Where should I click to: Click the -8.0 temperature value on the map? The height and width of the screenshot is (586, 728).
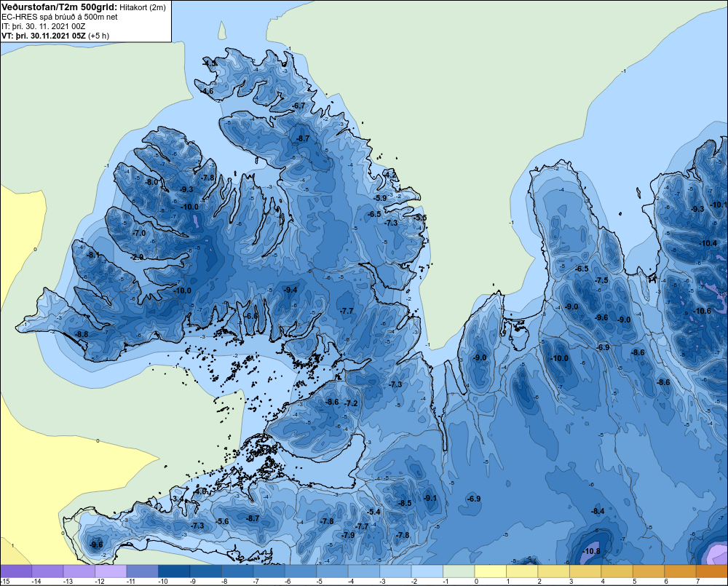[x=152, y=183]
